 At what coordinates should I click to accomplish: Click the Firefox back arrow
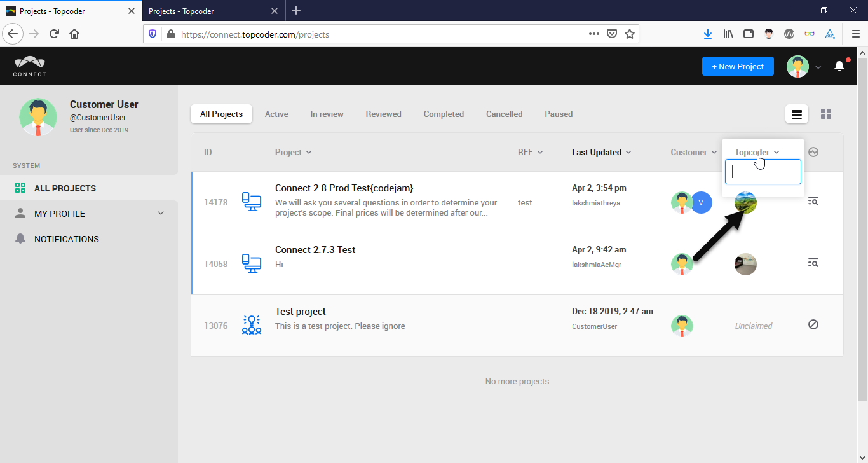point(13,34)
